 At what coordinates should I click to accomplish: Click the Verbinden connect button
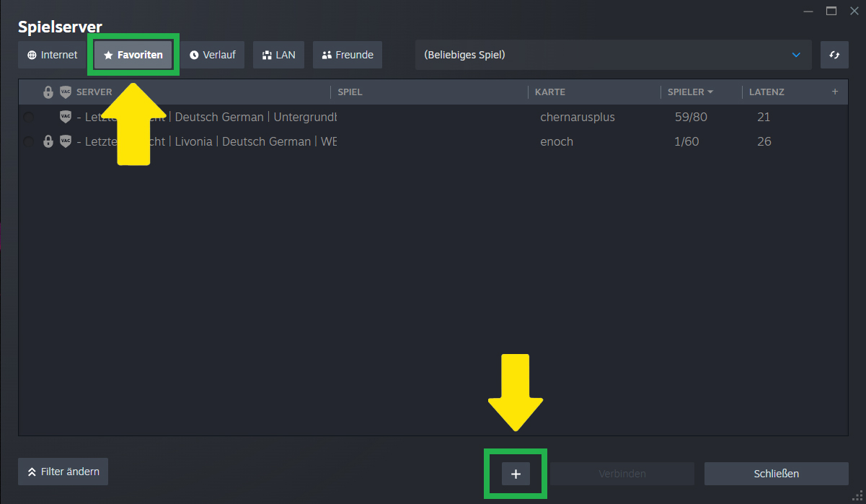click(622, 474)
